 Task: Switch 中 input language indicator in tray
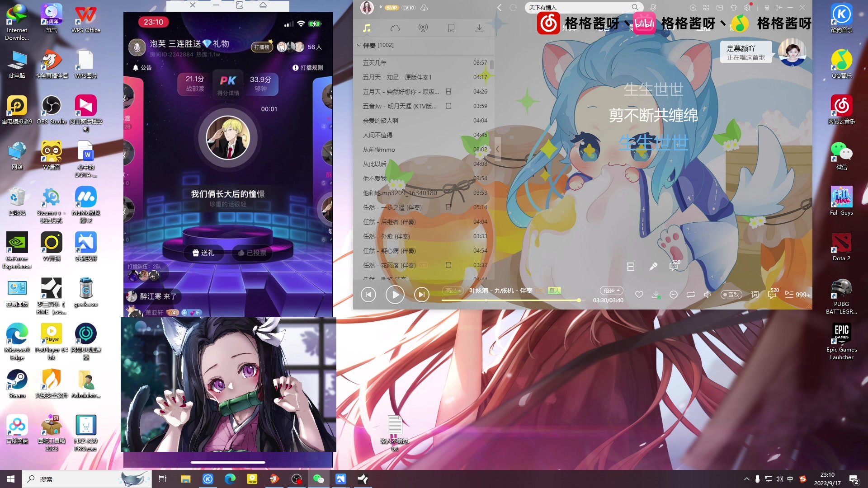click(x=790, y=479)
